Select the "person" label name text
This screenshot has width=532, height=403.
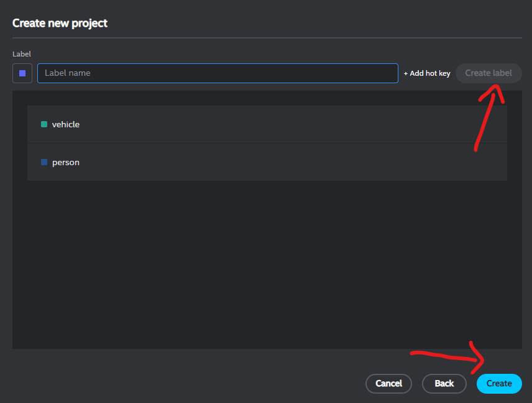pyautogui.click(x=66, y=162)
